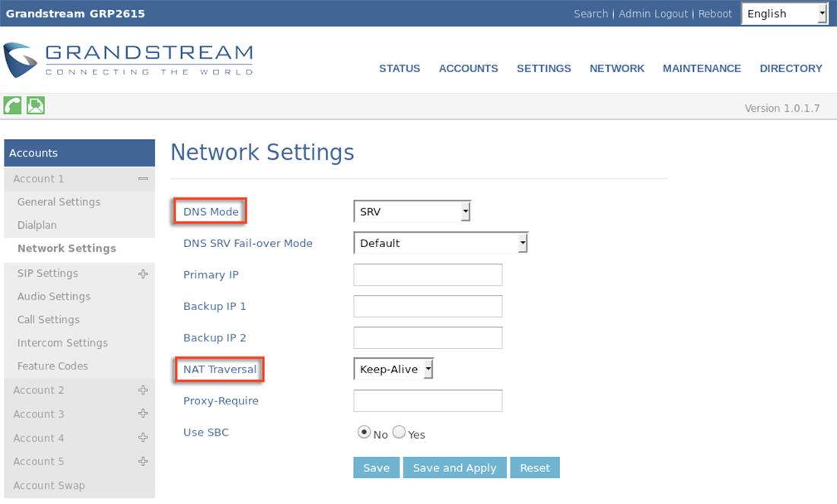
Task: Click the Version 1.0.1.7 text
Action: [x=782, y=108]
